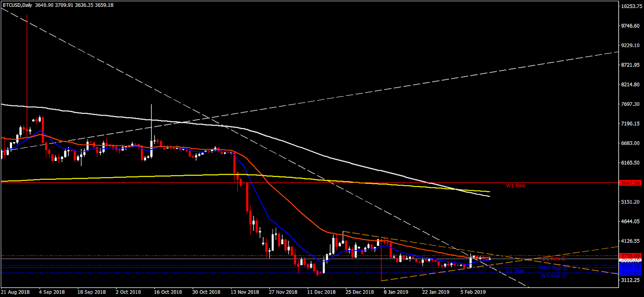The height and width of the screenshot is (297, 644).
Task: Click the OHLC values 3648.90 3709.91 text
Action: 54,5
